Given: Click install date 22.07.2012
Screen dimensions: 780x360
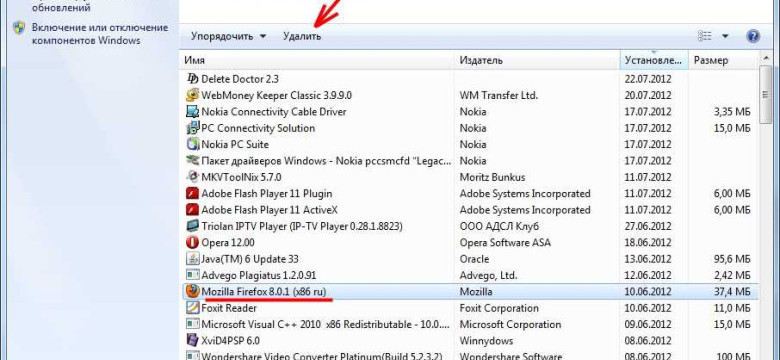Looking at the screenshot, I should coord(648,79).
